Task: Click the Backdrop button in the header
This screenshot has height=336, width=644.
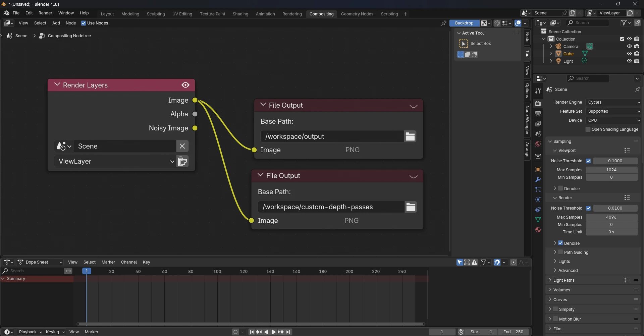Action: 464,23
